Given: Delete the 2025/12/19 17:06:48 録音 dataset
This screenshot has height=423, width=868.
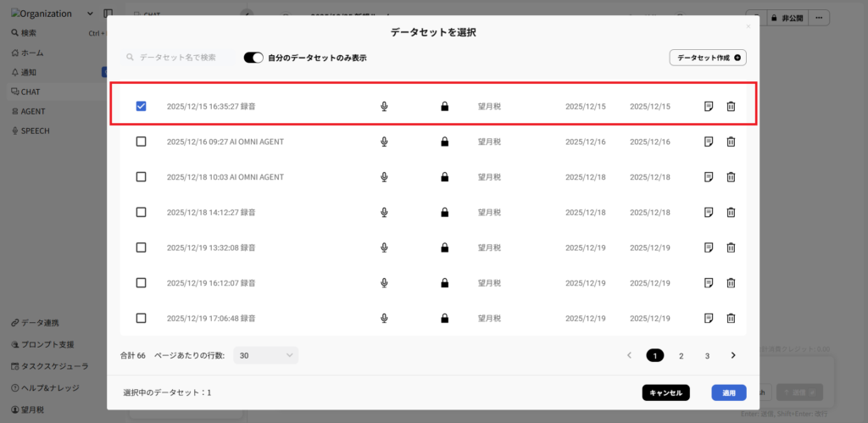Looking at the screenshot, I should click(731, 319).
